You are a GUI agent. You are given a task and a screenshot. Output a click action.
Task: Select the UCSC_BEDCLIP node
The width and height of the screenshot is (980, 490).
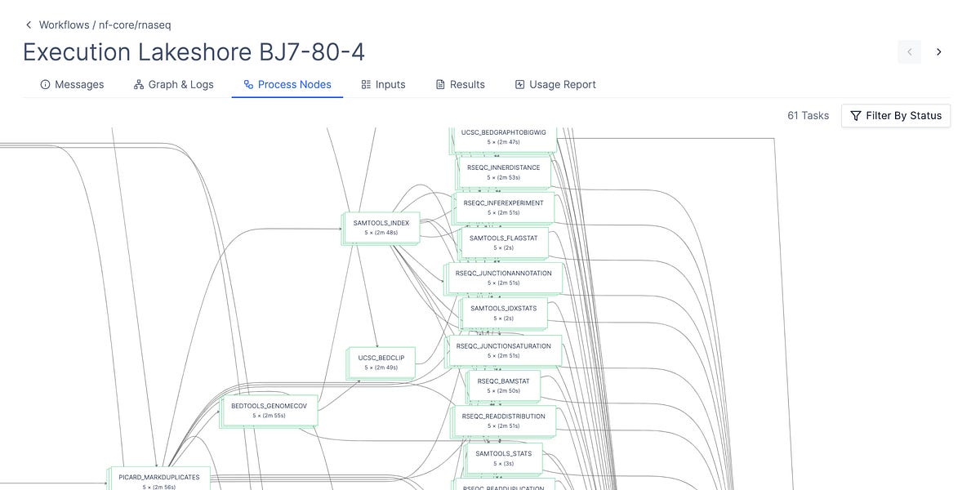click(381, 362)
